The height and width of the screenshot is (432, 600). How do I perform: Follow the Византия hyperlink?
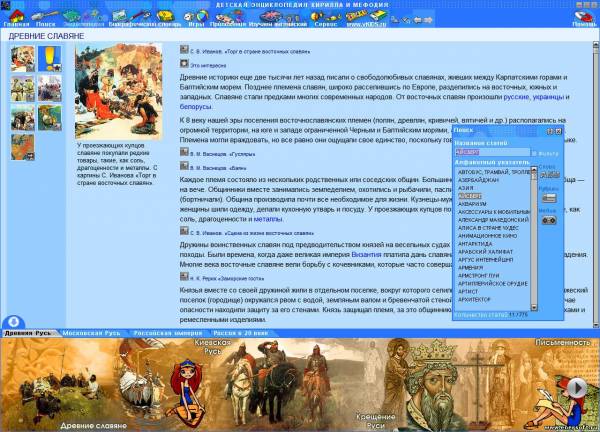(x=366, y=254)
